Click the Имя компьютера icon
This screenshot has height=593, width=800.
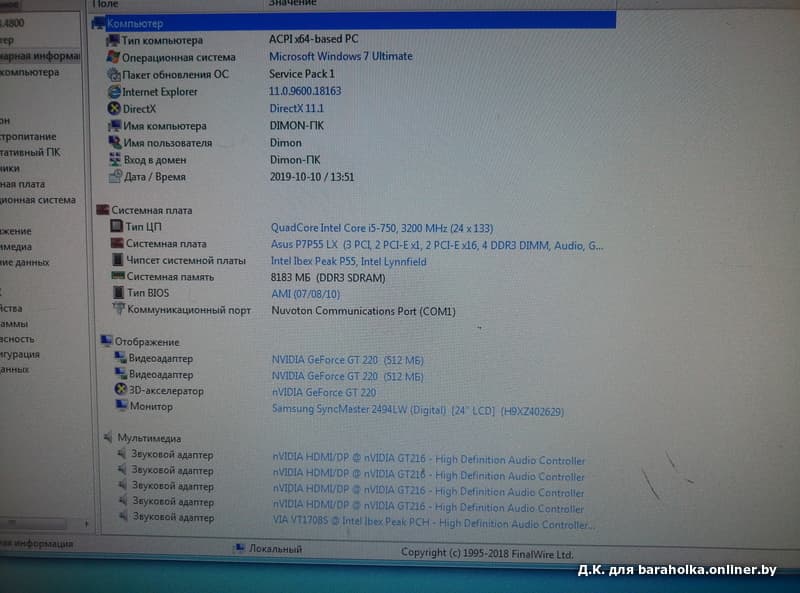tap(115, 126)
